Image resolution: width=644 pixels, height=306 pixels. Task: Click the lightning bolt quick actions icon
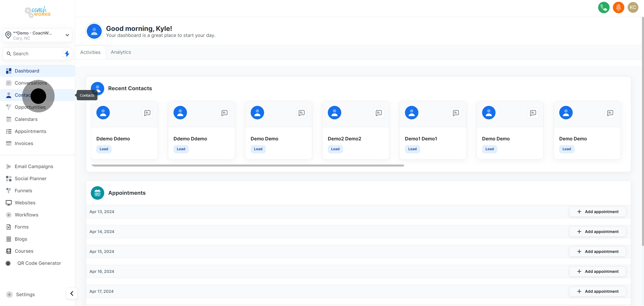click(66, 53)
